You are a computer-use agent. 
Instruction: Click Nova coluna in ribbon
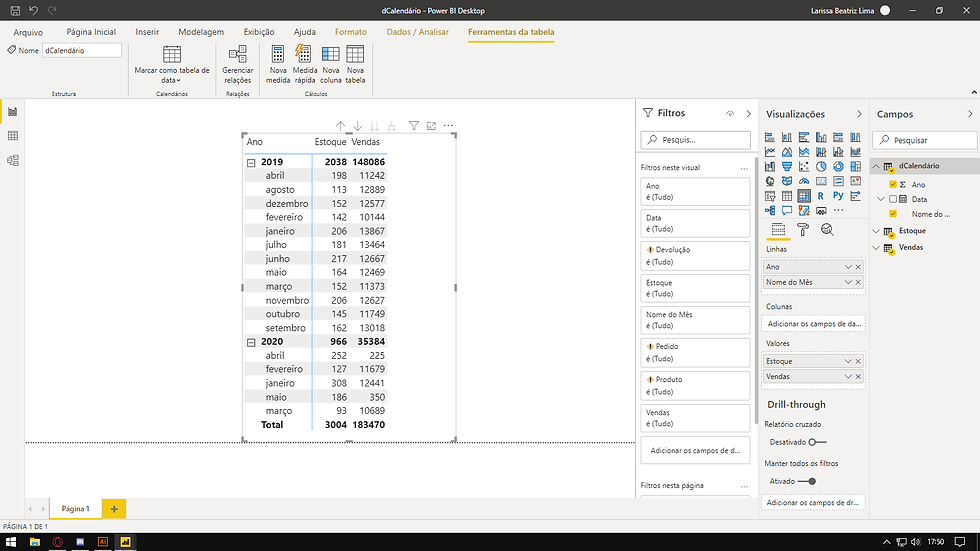coord(331,64)
